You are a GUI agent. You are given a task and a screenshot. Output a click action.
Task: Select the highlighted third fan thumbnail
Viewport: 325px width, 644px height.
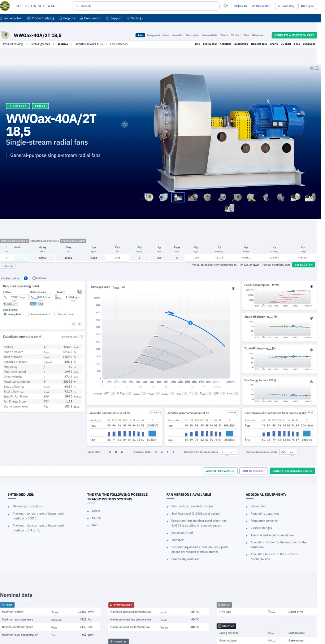tap(178, 197)
